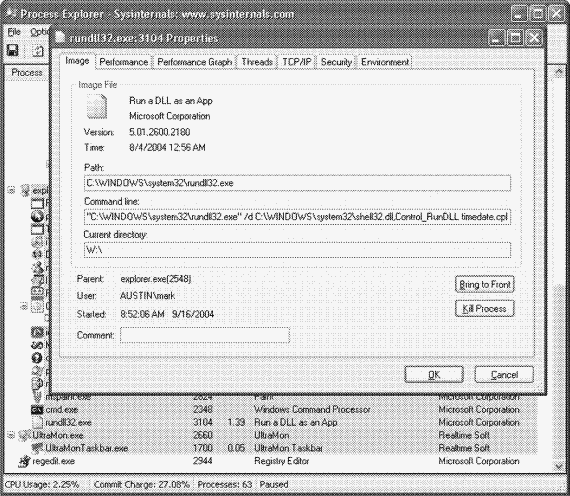570x496 pixels.
Task: Open the Environment tab
Action: pos(385,62)
